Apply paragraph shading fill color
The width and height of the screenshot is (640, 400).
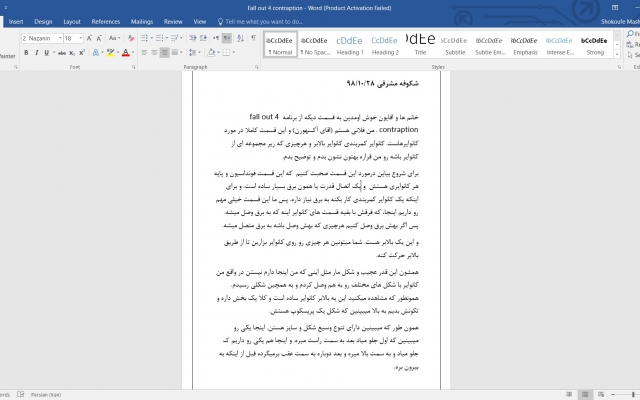[211, 53]
